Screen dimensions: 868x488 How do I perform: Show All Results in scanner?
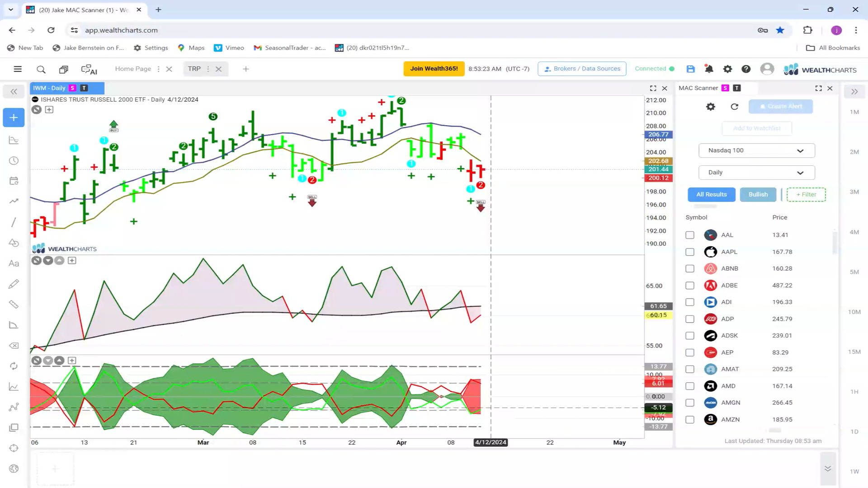click(712, 195)
